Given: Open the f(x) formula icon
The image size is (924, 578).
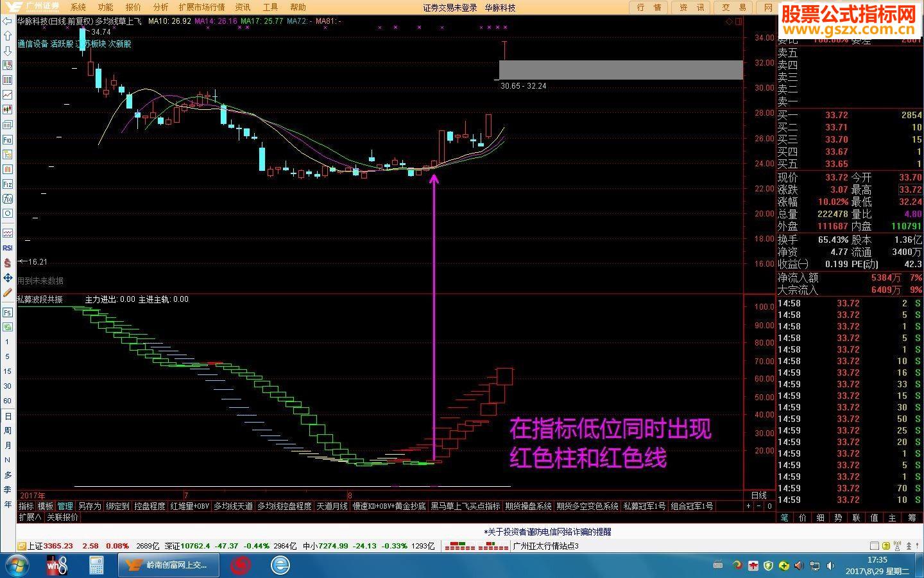Looking at the screenshot, I should pyautogui.click(x=8, y=198).
